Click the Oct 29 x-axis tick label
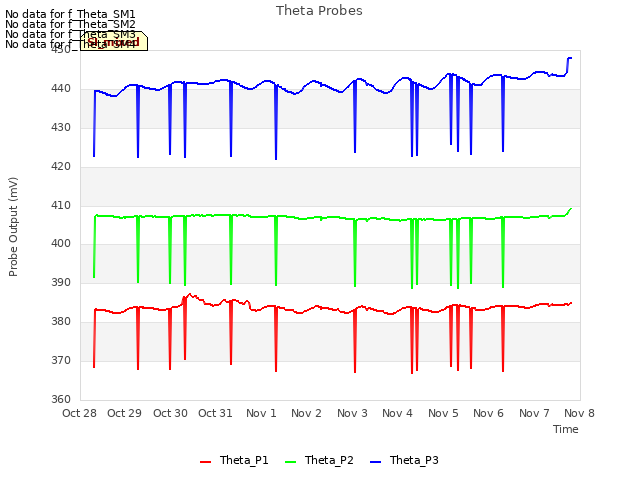Screen dimensions: 640x480 (124, 413)
